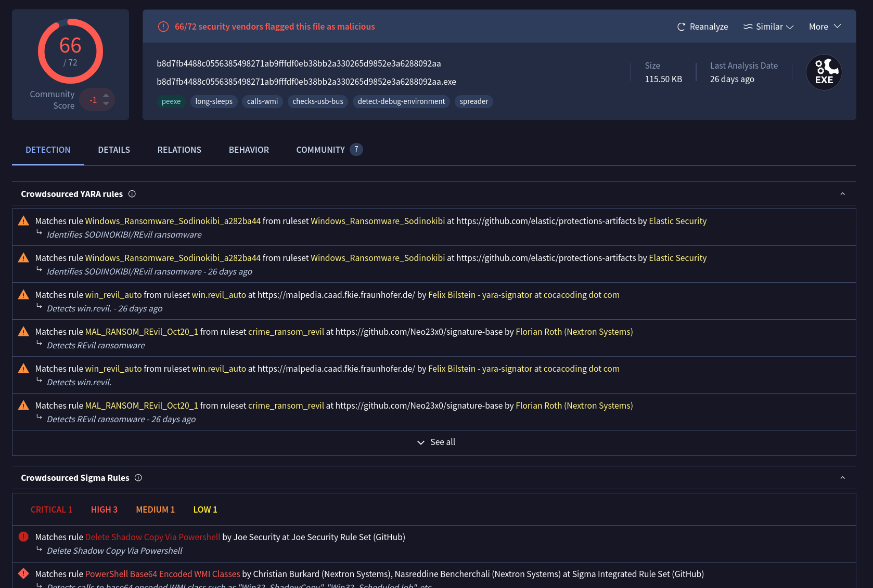Click the red critical icon for Delete Shadow Copy rule

click(x=23, y=537)
